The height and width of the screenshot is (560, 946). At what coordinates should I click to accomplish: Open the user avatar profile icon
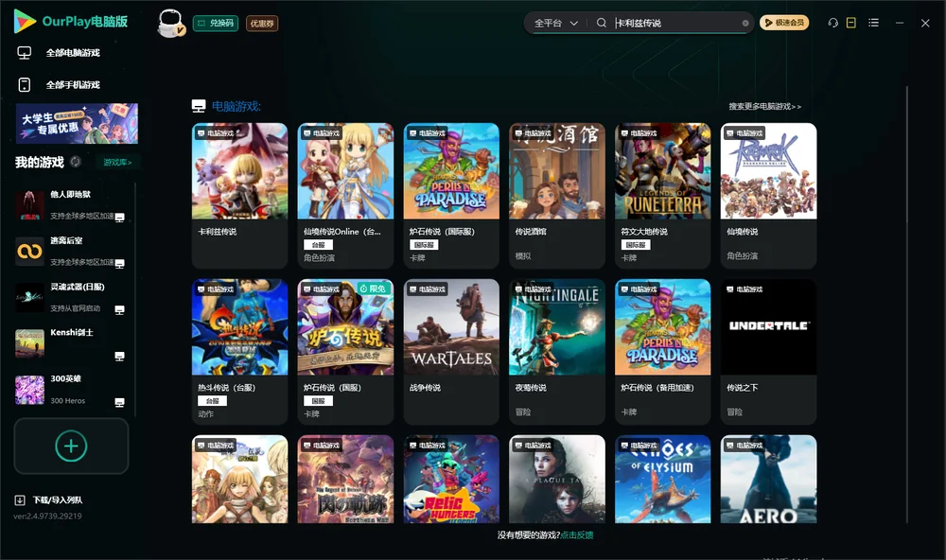[170, 24]
